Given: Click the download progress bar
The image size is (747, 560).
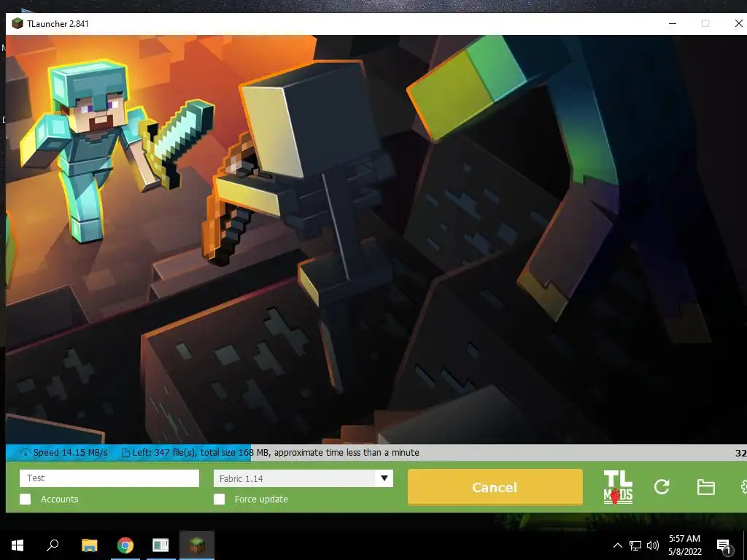Looking at the screenshot, I should tap(376, 453).
